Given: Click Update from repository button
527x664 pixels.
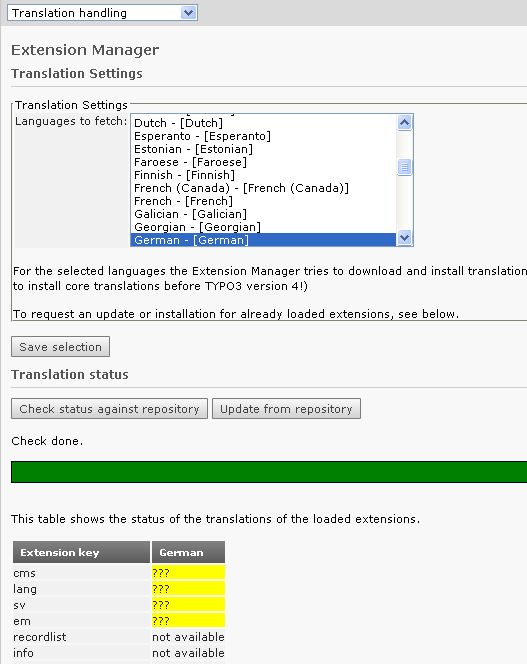Looking at the screenshot, I should click(x=286, y=409).
